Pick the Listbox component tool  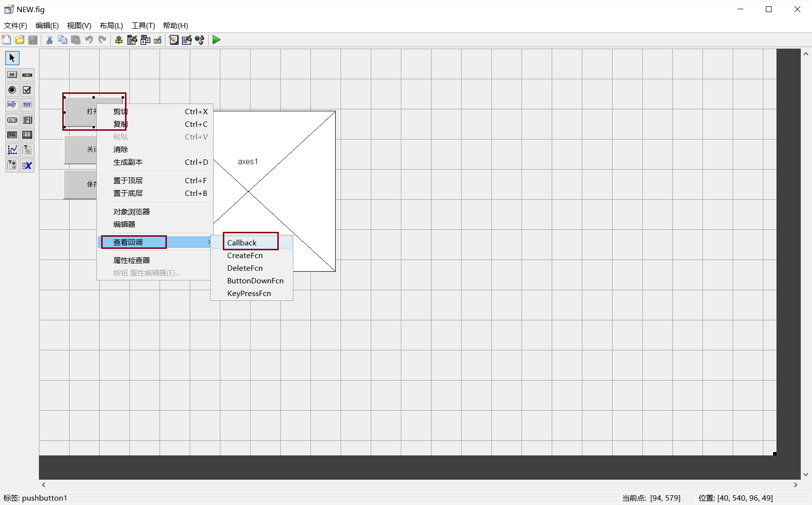(x=27, y=120)
